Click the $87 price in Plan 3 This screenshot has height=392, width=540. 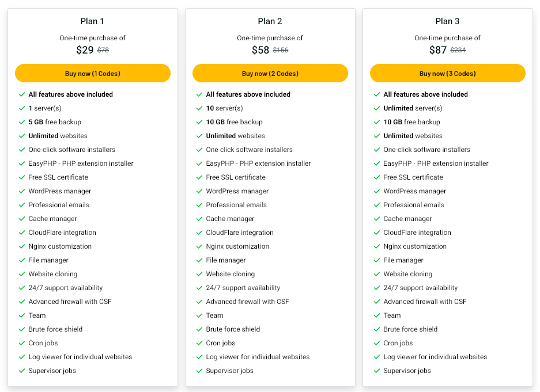pos(438,50)
